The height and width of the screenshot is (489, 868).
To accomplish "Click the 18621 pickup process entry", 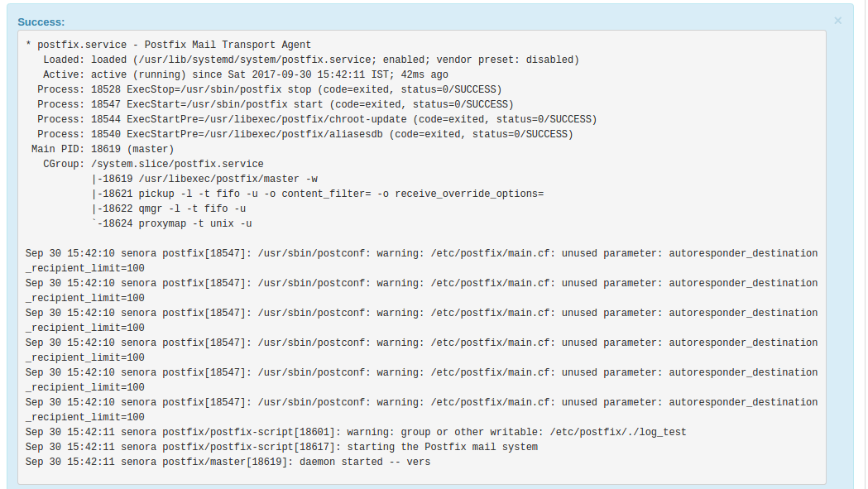I will tap(317, 194).
